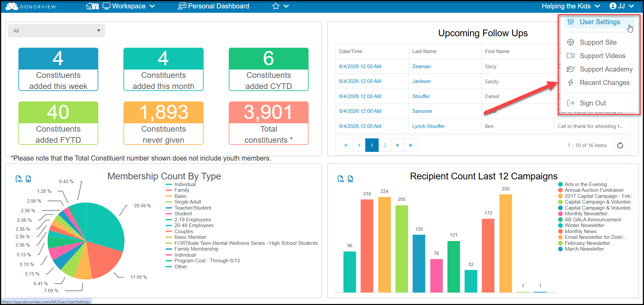Go to next page of follow ups
The height and width of the screenshot is (305, 644).
[x=398, y=145]
